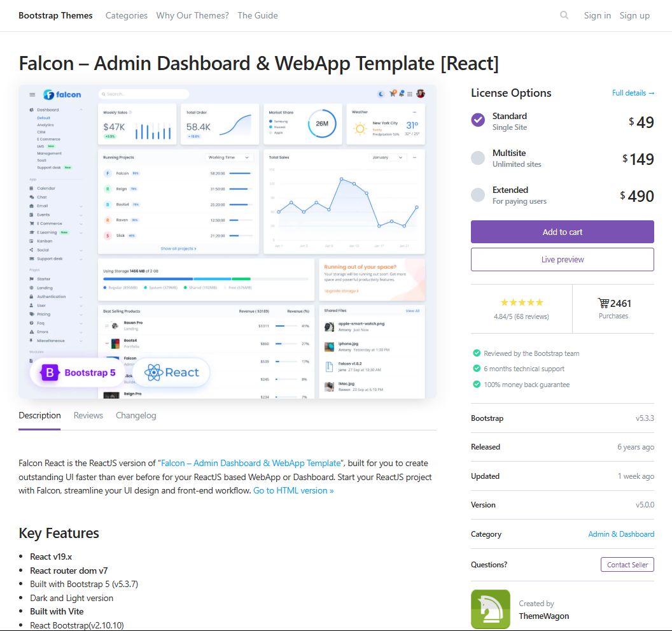Screen dimensions: 672x631
Task: Open the Categories menu in the navbar
Action: click(x=127, y=15)
